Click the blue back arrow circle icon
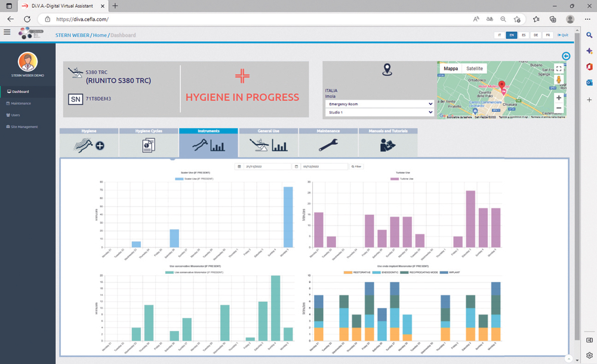 566,56
